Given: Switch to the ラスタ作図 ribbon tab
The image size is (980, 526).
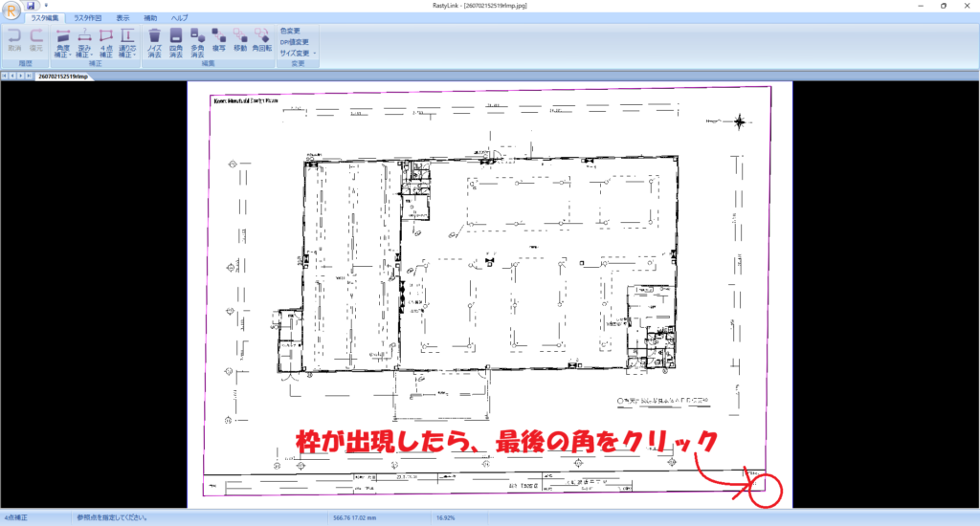Looking at the screenshot, I should (87, 18).
